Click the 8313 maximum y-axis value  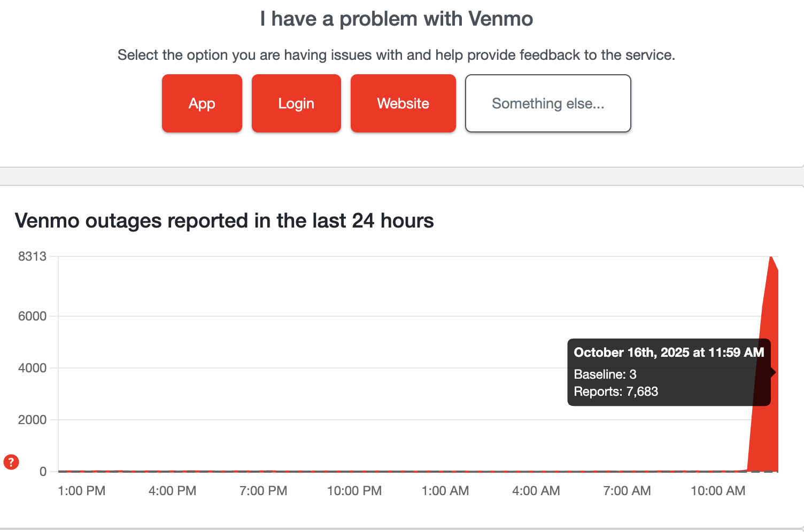pyautogui.click(x=33, y=256)
